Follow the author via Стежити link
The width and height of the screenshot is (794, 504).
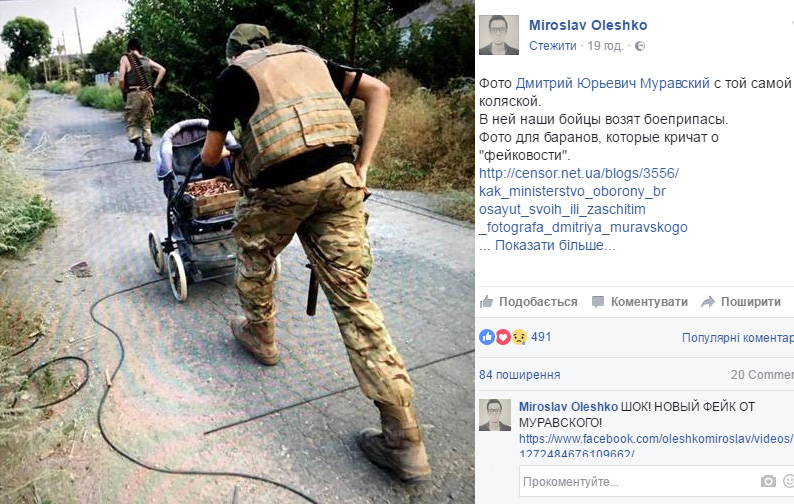[552, 46]
